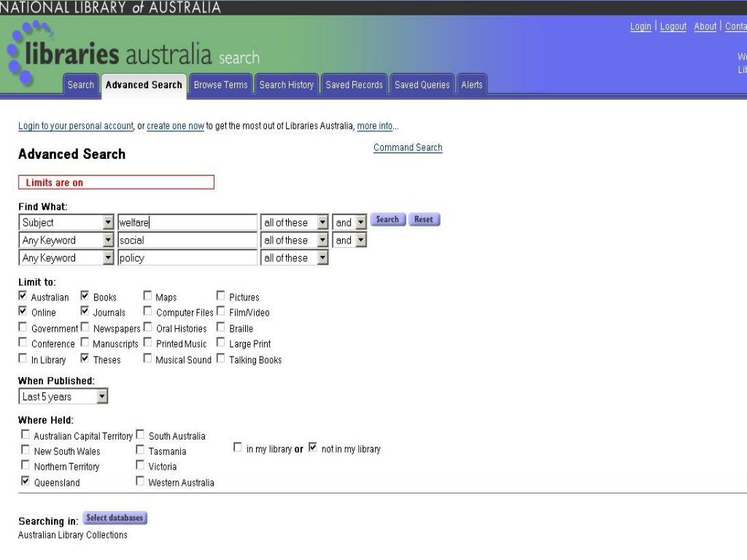Open 'all of these' dropdown for policy
Image resolution: width=747 pixels, height=560 pixels.
[x=295, y=257]
